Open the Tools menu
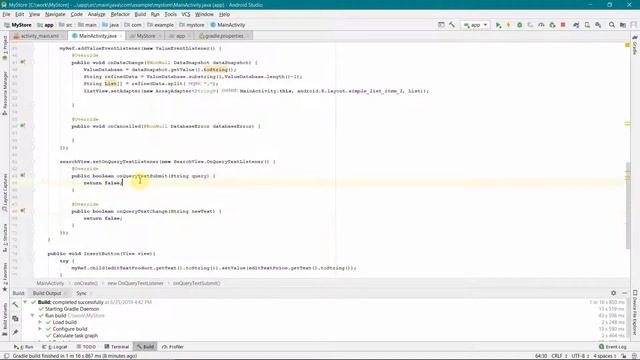 (x=171, y=14)
